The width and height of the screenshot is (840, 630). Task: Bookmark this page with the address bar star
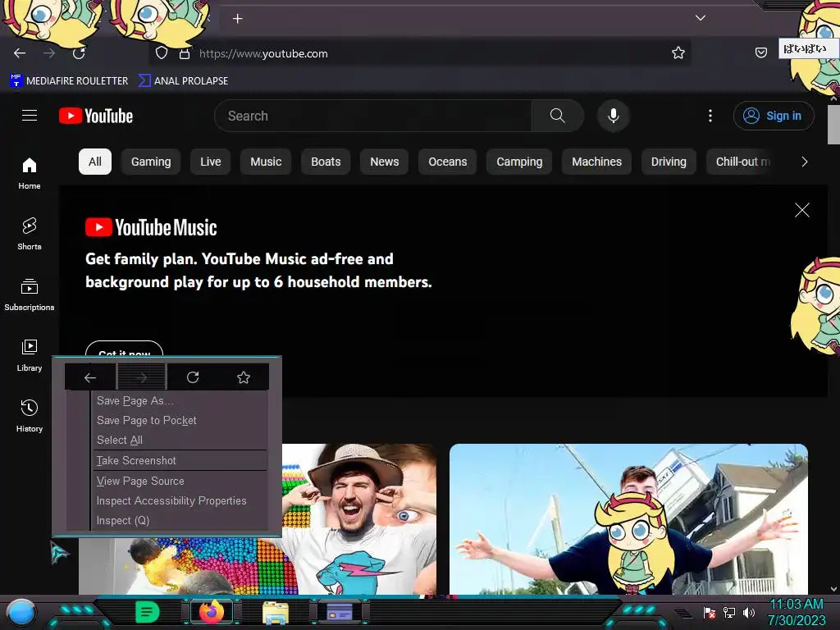tap(678, 52)
